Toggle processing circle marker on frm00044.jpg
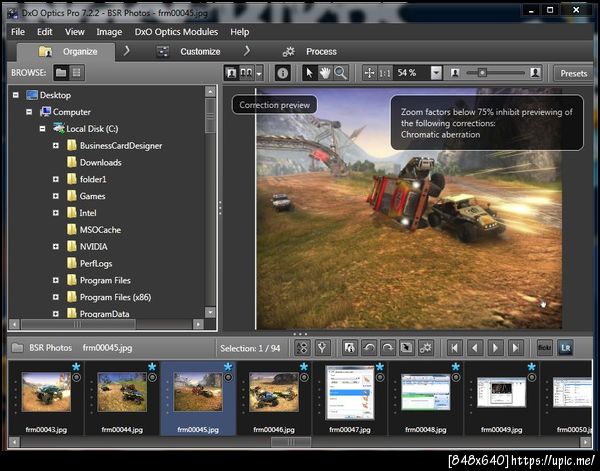The image size is (600, 471). 152,378
